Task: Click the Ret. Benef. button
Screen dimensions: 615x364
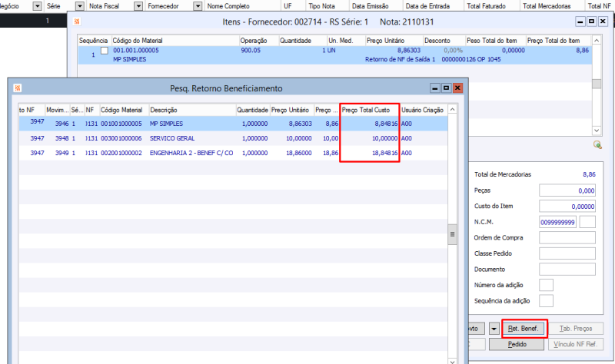Action: (x=524, y=329)
